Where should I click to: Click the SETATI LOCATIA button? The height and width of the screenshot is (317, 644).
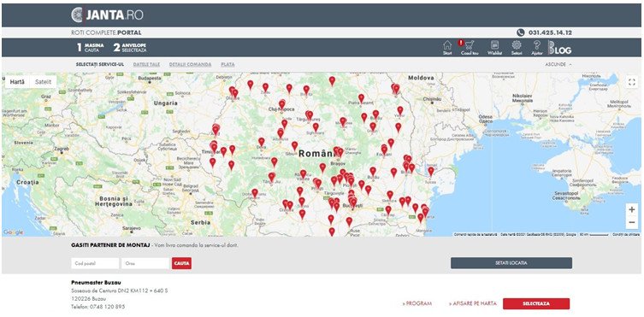click(511, 263)
